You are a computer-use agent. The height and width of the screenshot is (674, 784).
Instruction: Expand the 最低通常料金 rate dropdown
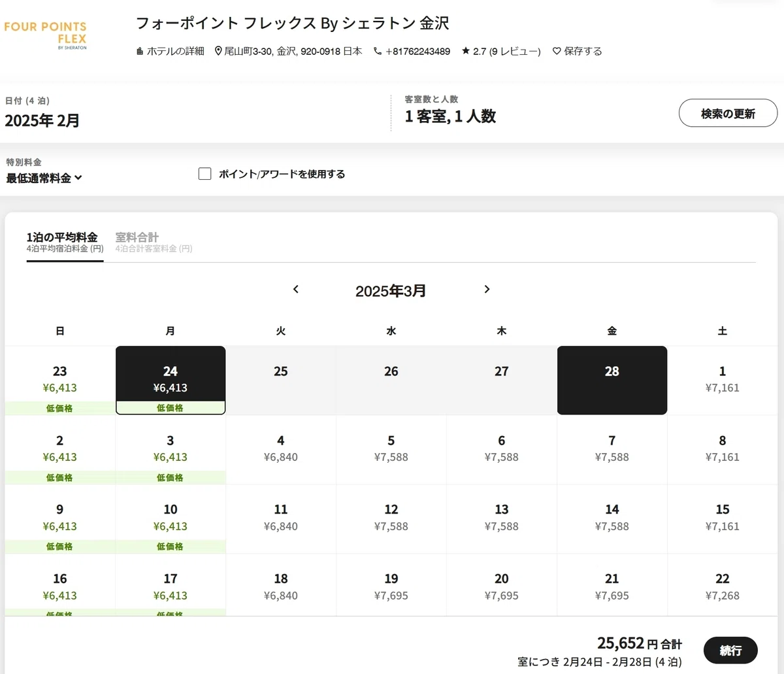[44, 178]
